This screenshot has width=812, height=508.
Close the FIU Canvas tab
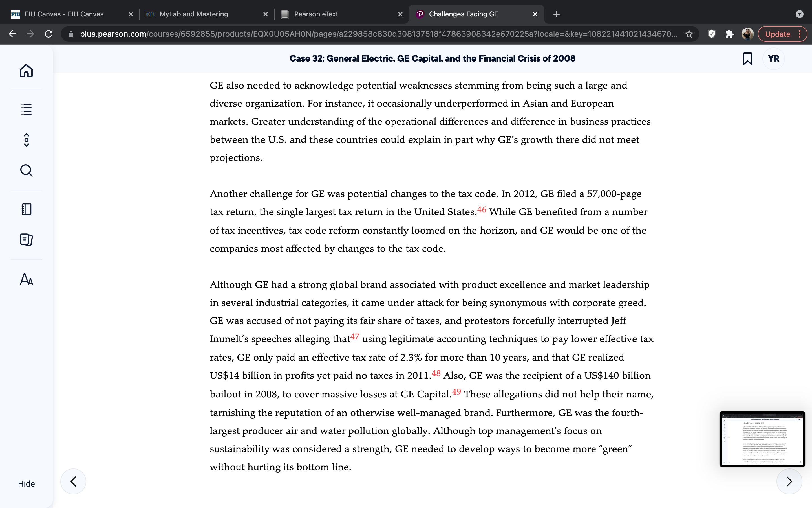point(131,14)
